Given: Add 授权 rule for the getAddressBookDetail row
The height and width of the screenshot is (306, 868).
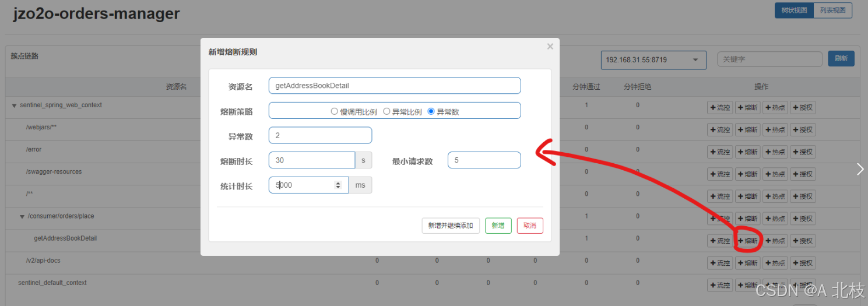Looking at the screenshot, I should pyautogui.click(x=803, y=240).
